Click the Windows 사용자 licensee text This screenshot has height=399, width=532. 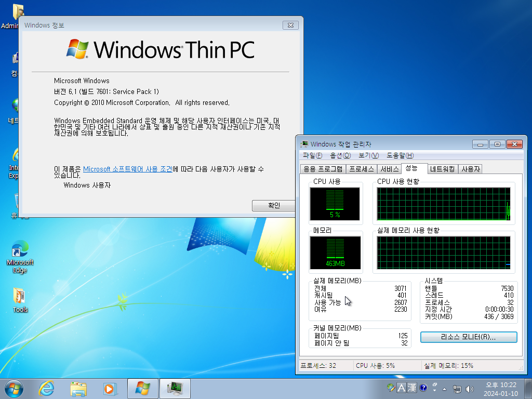click(87, 185)
